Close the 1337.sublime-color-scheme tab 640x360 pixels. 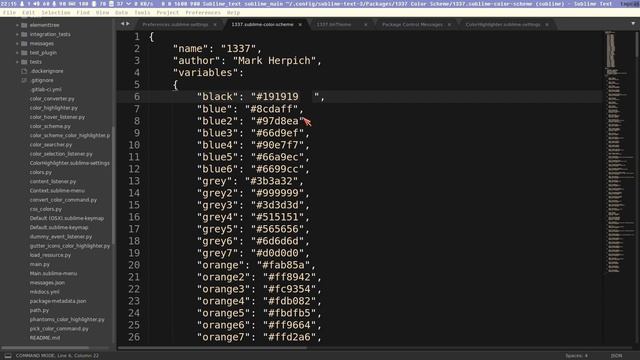300,24
